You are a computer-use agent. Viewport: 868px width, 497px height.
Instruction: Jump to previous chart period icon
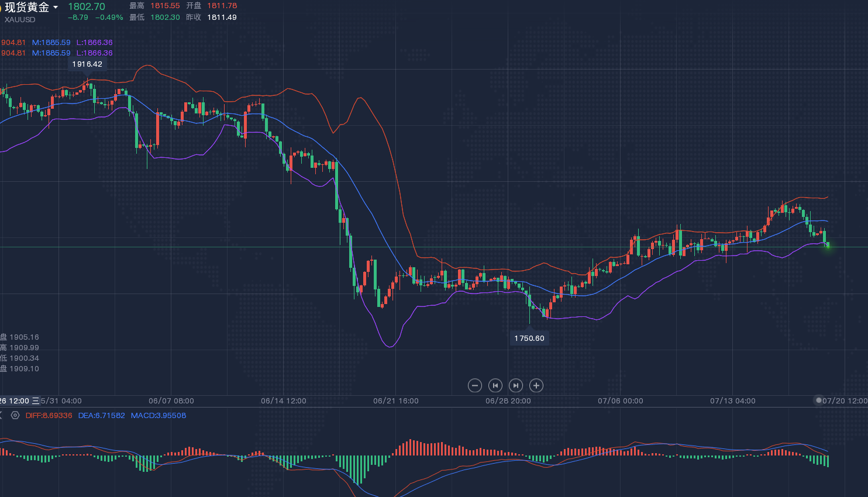tap(495, 385)
